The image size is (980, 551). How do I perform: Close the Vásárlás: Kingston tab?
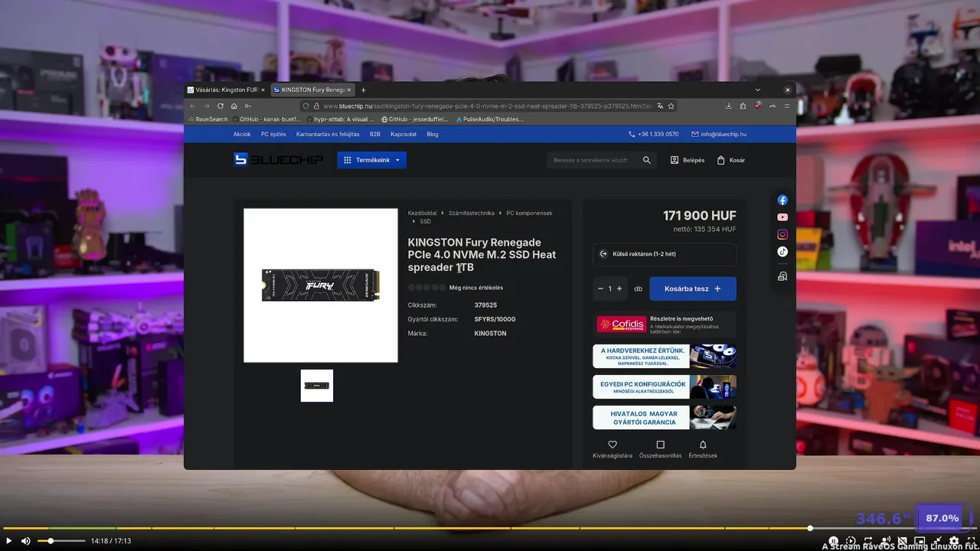pyautogui.click(x=263, y=90)
